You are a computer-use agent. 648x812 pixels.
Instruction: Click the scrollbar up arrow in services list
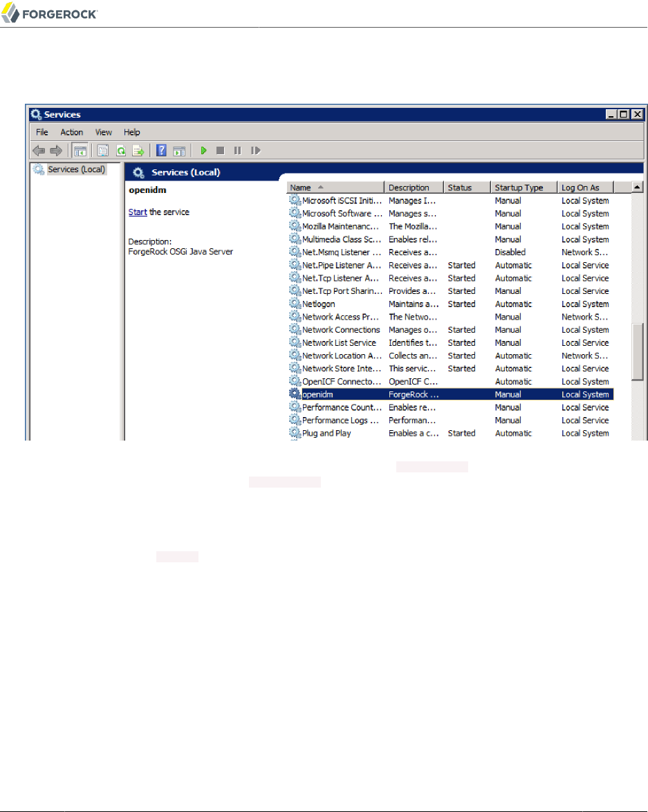pos(638,187)
